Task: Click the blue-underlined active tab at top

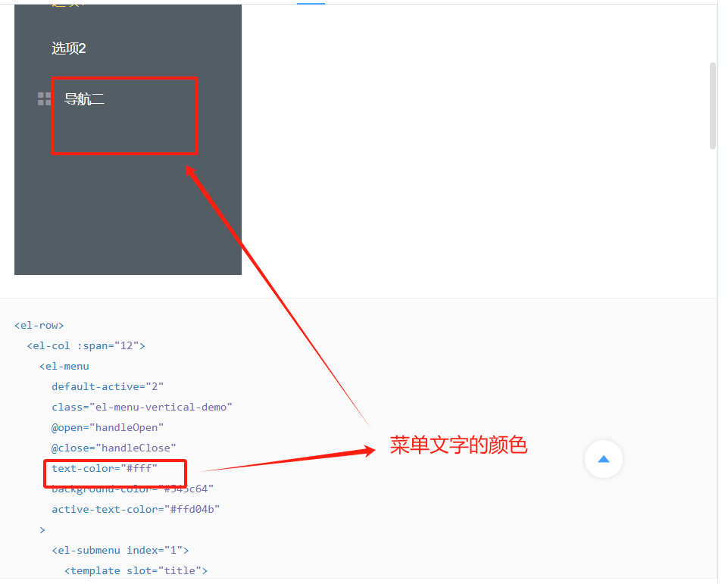Action: (x=311, y=2)
